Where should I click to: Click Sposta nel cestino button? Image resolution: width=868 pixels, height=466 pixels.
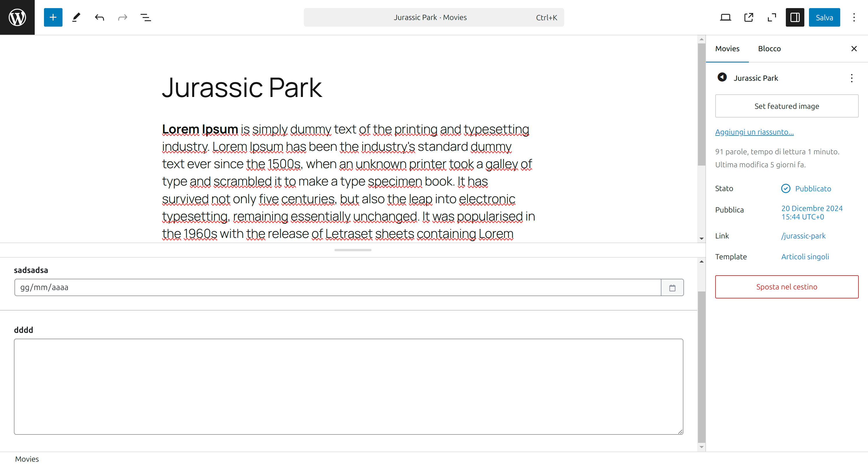[x=786, y=287]
